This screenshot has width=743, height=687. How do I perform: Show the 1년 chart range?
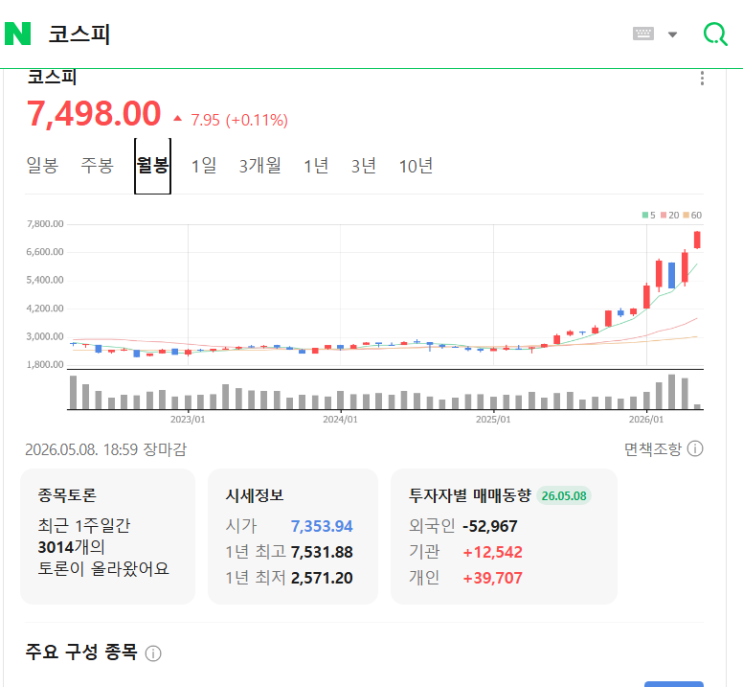(x=316, y=166)
